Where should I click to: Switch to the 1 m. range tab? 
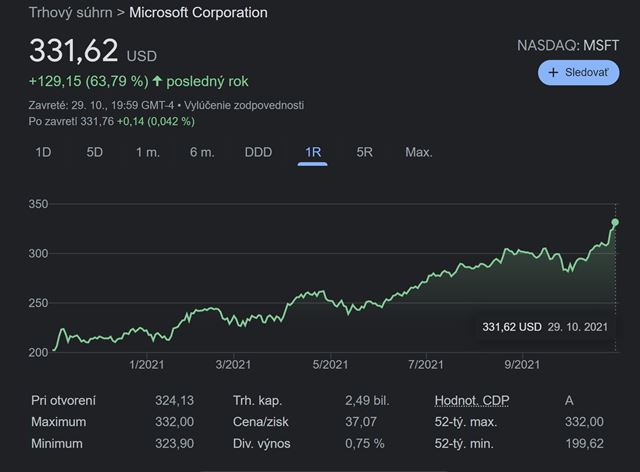point(148,152)
